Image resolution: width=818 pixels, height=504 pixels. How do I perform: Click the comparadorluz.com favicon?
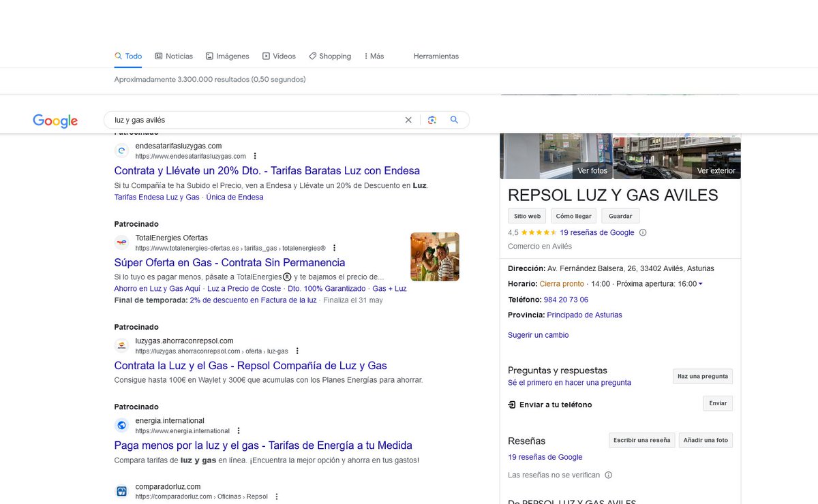pyautogui.click(x=121, y=491)
